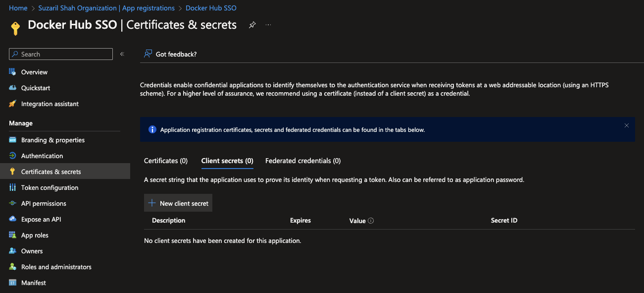Image resolution: width=644 pixels, height=293 pixels.
Task: Click the Token configuration icon
Action: tap(12, 187)
